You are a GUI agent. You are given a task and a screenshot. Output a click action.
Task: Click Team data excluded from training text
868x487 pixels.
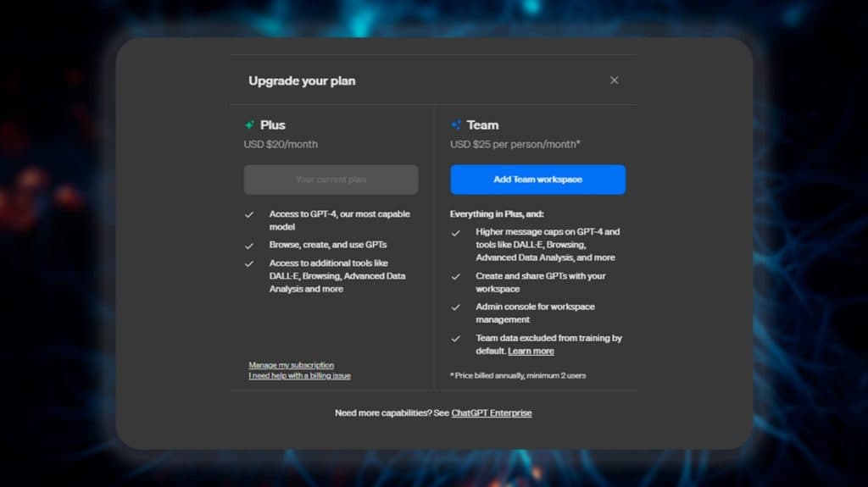coord(548,344)
